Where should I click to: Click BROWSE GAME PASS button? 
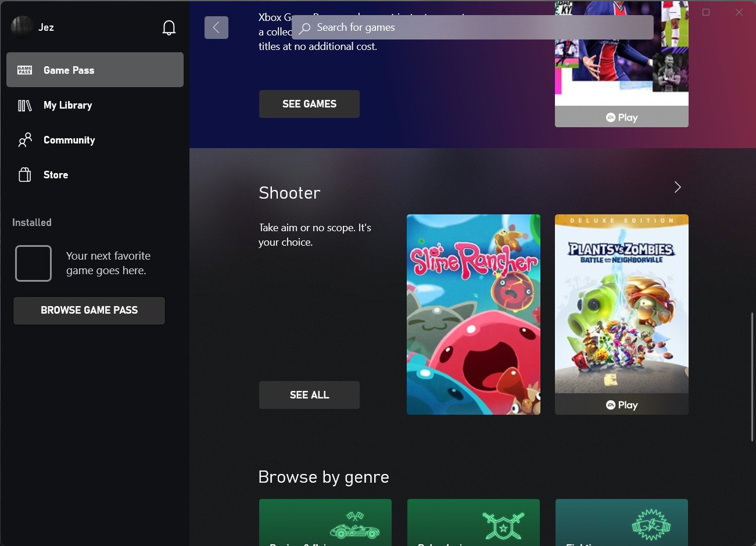point(89,310)
